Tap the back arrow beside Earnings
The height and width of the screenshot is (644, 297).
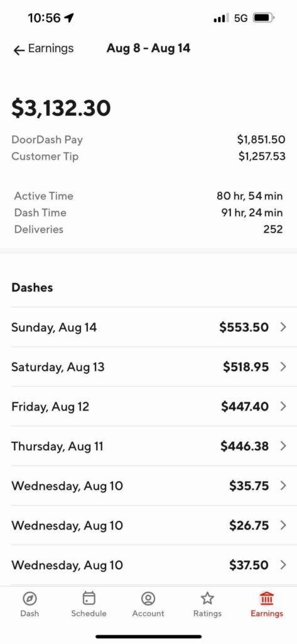pos(19,50)
